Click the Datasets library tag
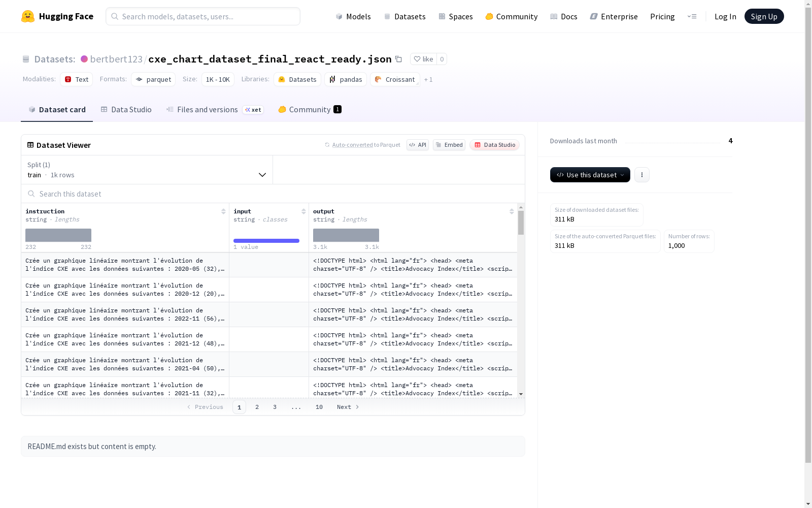The image size is (812, 508). (x=297, y=79)
